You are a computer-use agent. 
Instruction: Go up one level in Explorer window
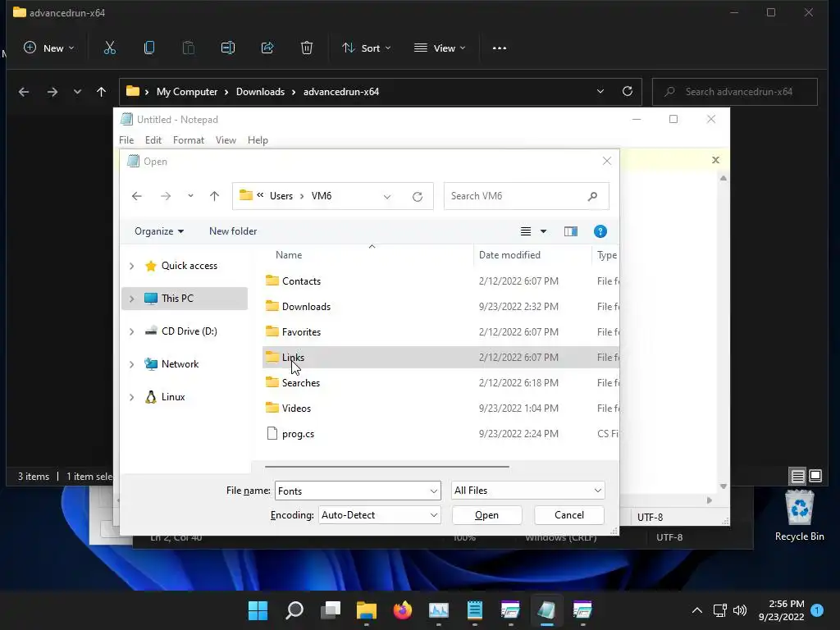101,92
